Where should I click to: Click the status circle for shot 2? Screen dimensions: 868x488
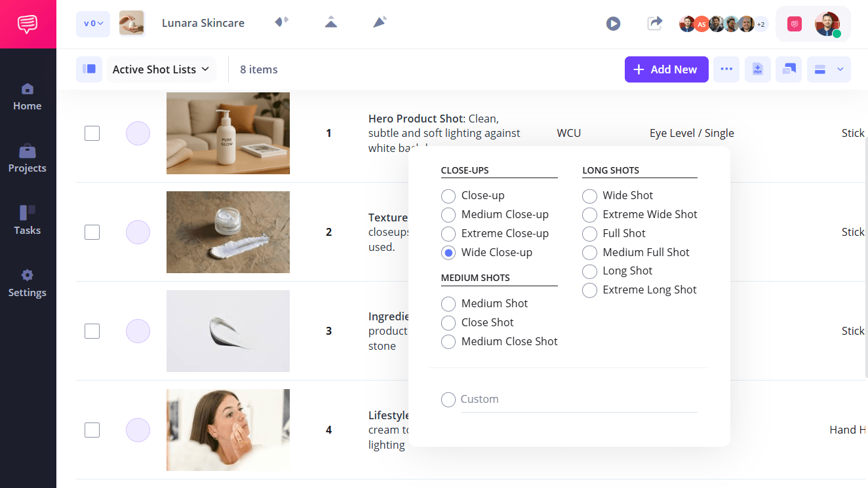138,232
